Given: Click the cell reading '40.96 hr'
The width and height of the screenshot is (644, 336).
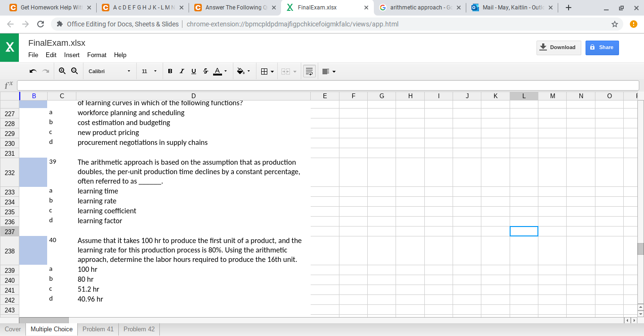Looking at the screenshot, I should pyautogui.click(x=193, y=299).
